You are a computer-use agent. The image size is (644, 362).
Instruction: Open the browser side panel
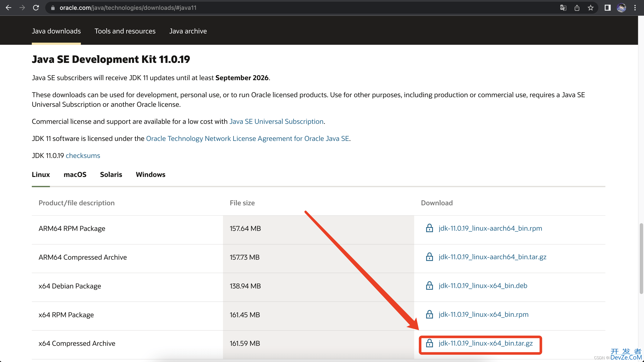pyautogui.click(x=608, y=8)
